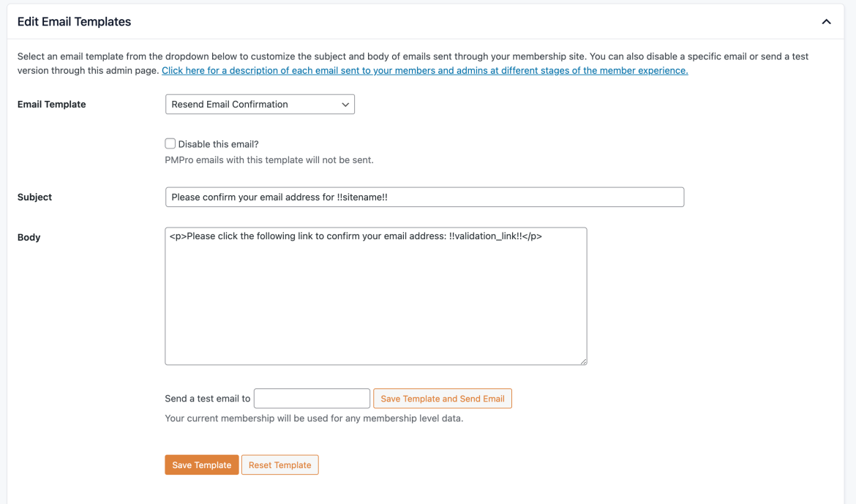
Task: Click inside the email Body textarea
Action: click(x=375, y=296)
